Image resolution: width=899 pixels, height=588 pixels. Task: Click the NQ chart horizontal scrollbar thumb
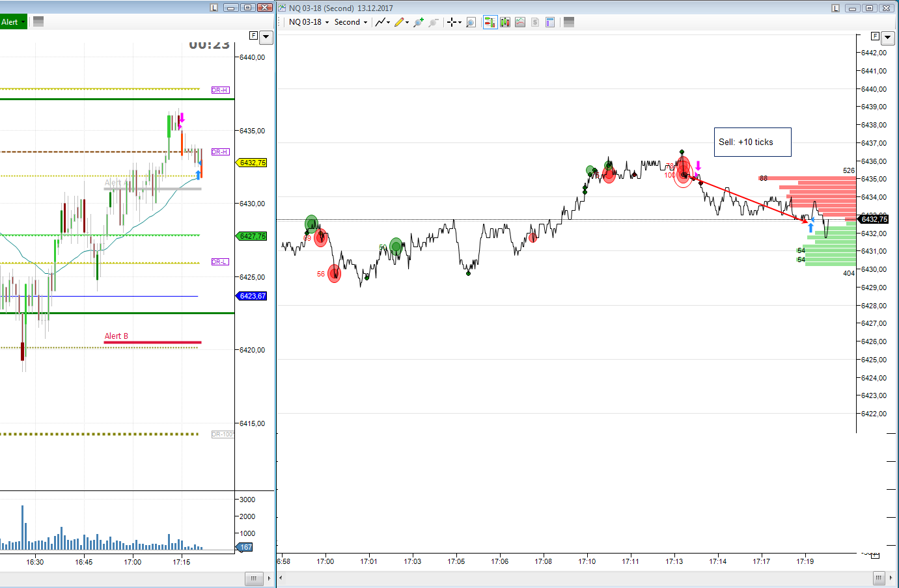879,578
